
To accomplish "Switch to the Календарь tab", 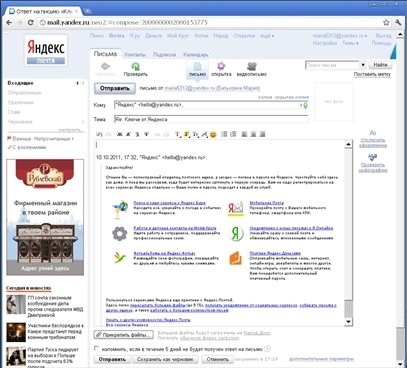I will coord(196,54).
